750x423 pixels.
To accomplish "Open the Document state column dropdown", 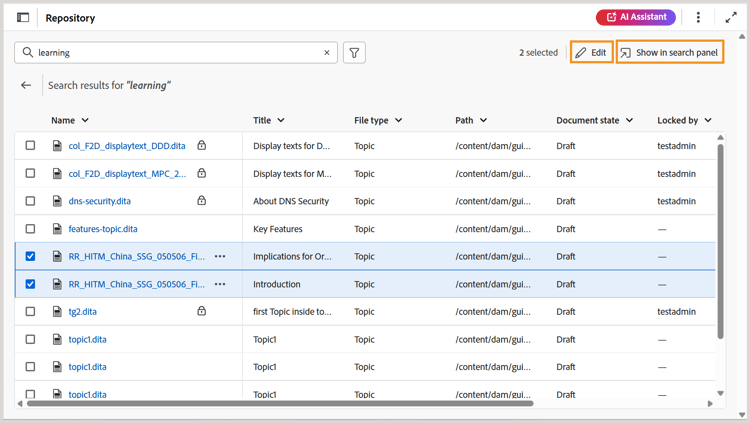I will 629,121.
